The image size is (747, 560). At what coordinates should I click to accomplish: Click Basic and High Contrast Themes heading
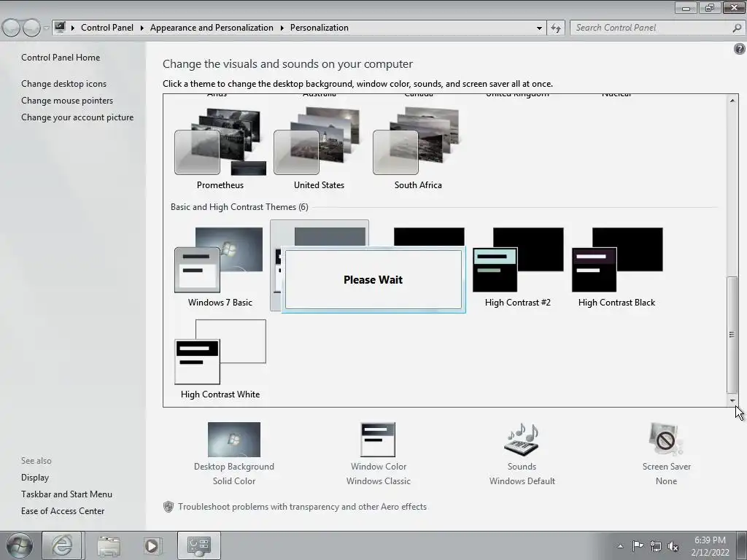239,207
